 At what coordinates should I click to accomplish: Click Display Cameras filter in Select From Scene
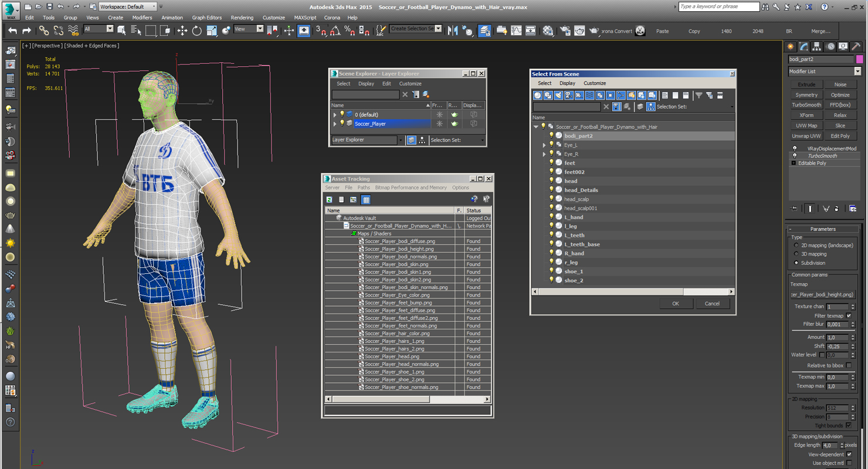[568, 95]
